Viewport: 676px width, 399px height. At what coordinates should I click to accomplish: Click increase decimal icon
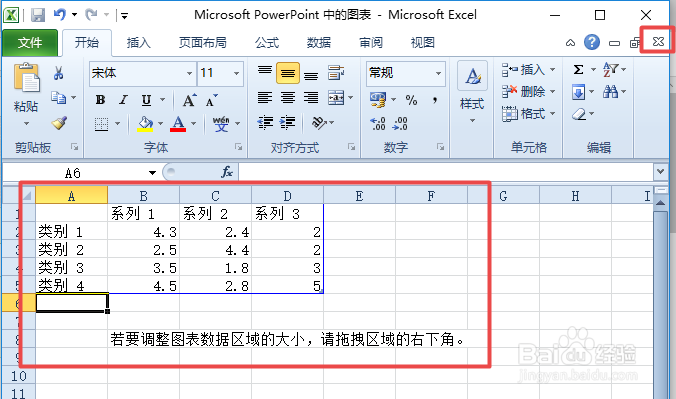pyautogui.click(x=378, y=124)
